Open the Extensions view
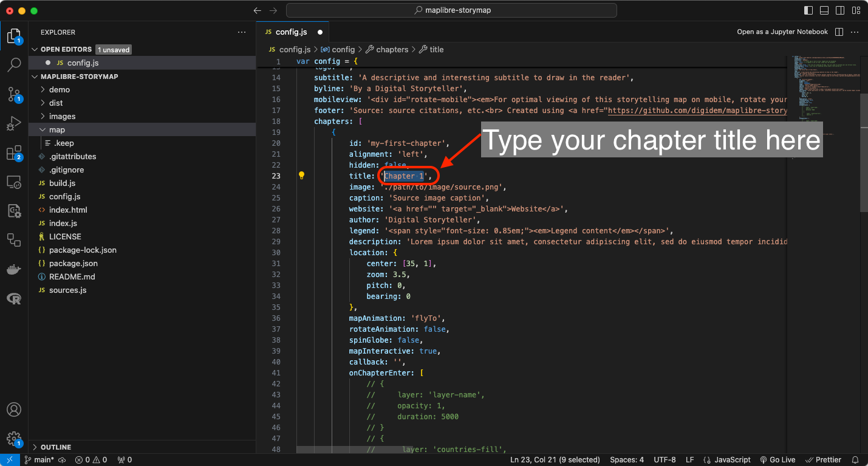Screen dimensions: 868x466 click(14, 153)
